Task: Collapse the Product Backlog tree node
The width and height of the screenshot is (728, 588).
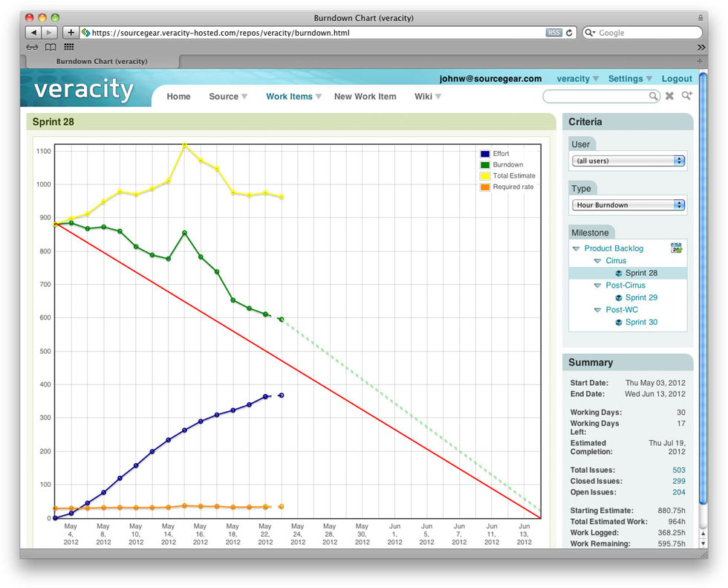Action: (576, 249)
